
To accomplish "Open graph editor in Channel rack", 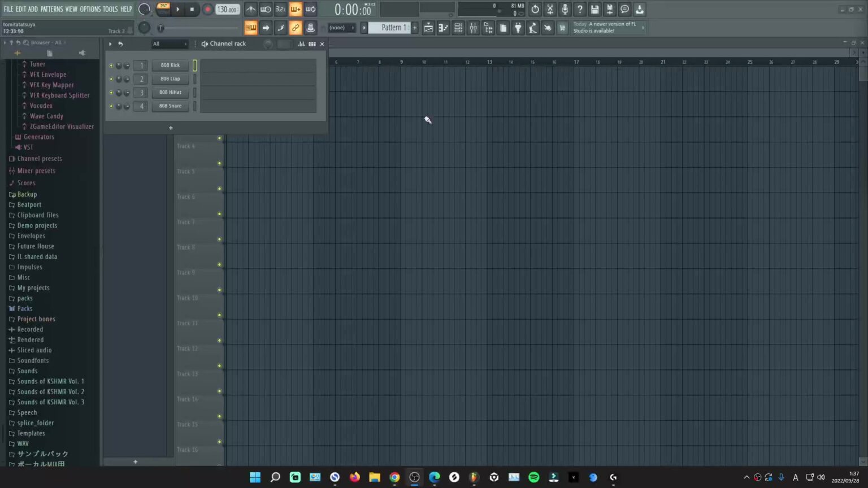I will click(302, 43).
